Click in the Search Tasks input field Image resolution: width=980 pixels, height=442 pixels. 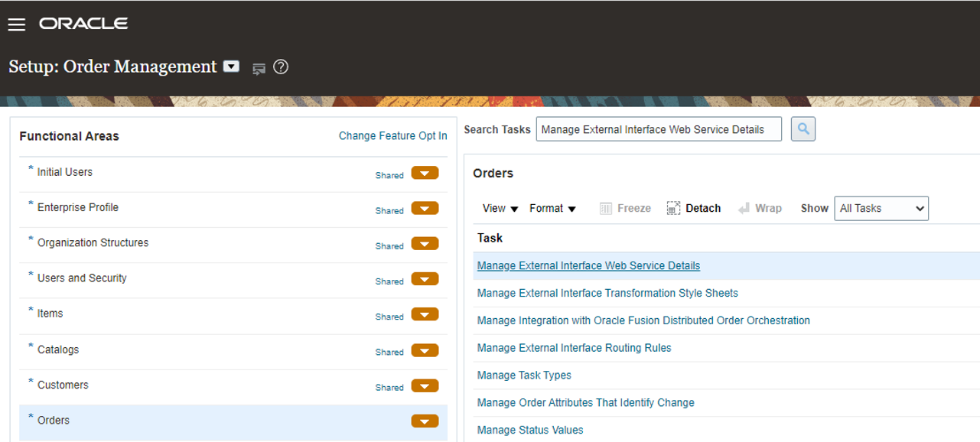[x=659, y=129]
